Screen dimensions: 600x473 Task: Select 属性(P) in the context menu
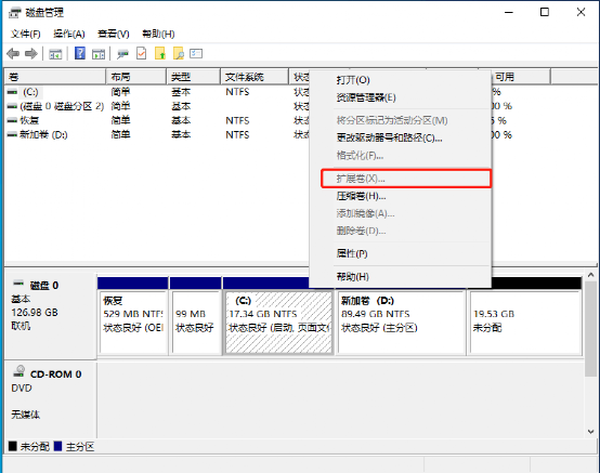pos(352,254)
